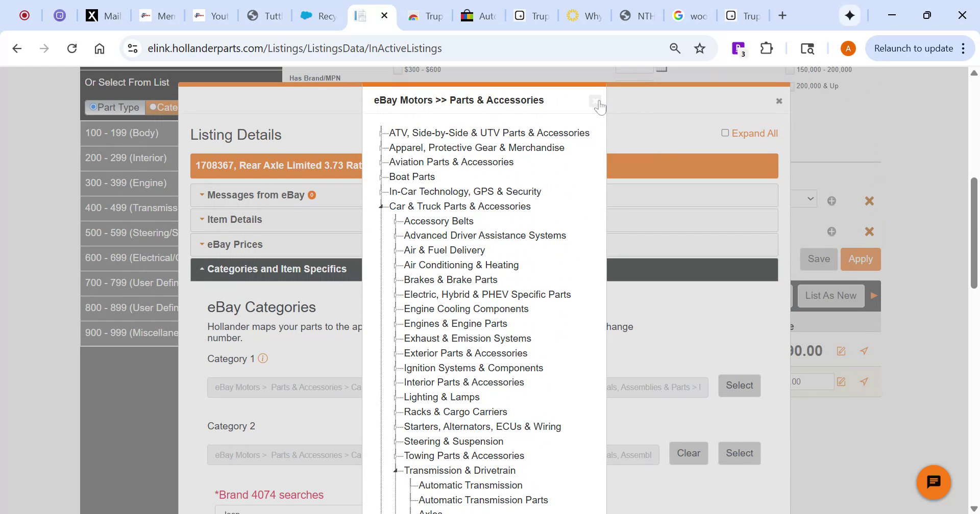Click the Apply button
Screen dimensions: 980x514
861,259
